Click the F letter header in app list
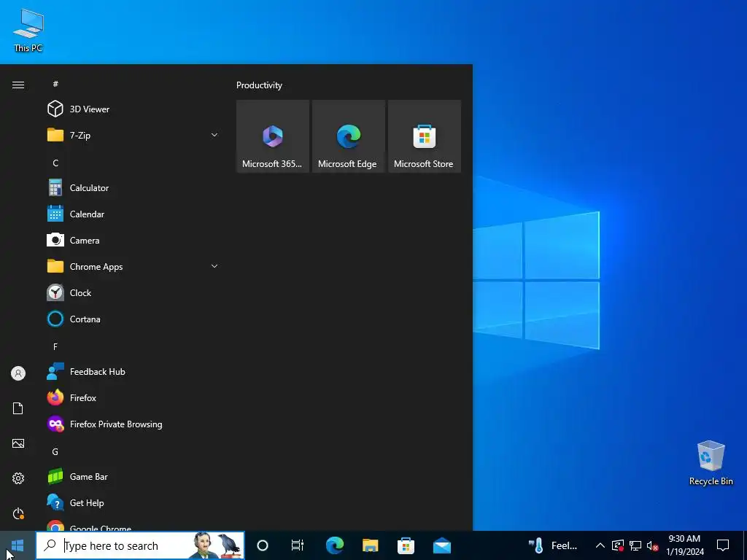 tap(55, 347)
